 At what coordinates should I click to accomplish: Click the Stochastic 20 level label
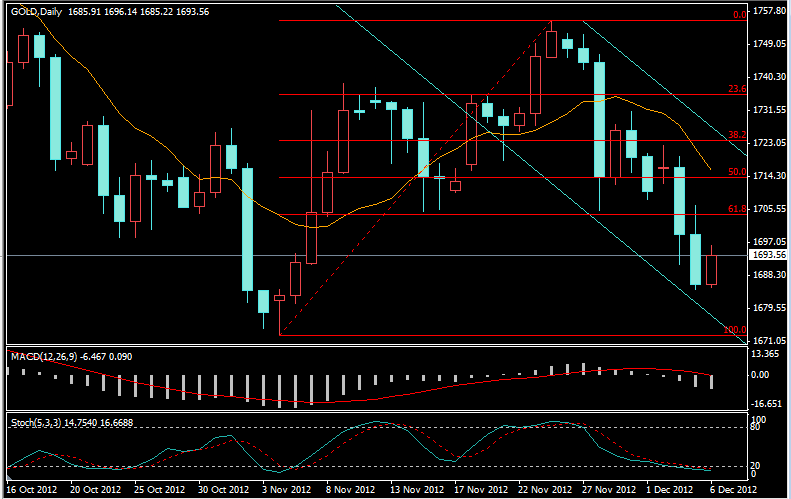pyautogui.click(x=755, y=466)
